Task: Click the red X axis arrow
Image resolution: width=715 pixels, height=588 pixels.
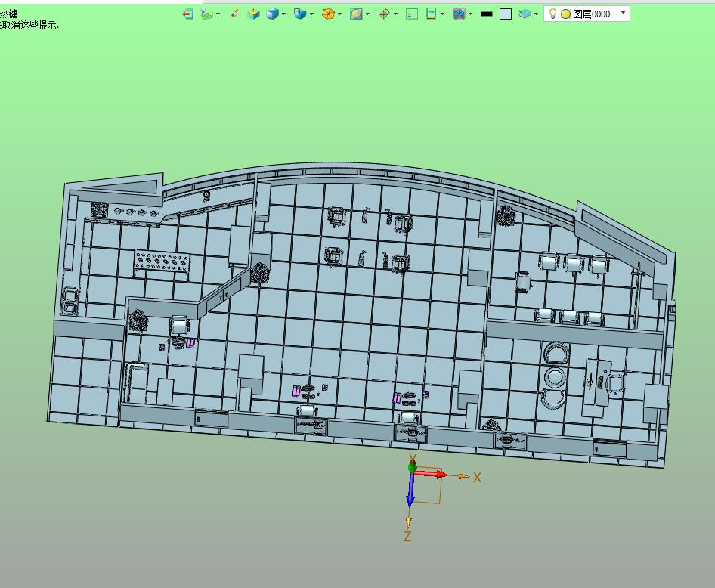Action: pos(432,474)
